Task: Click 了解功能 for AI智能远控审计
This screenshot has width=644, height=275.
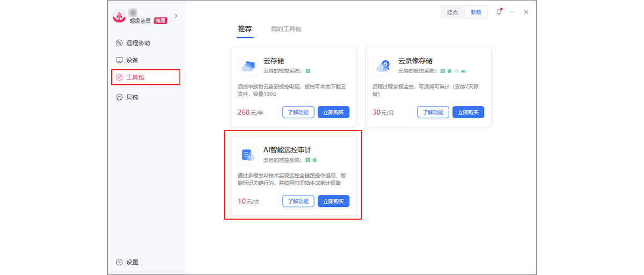Action: click(x=298, y=201)
